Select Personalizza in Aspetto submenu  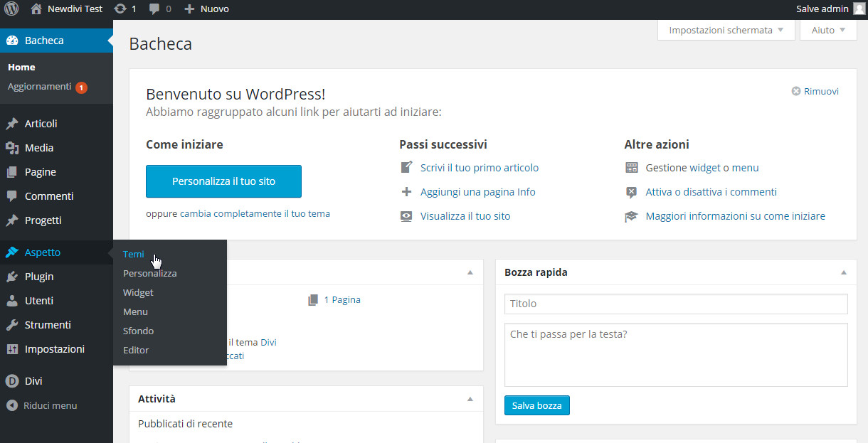149,273
